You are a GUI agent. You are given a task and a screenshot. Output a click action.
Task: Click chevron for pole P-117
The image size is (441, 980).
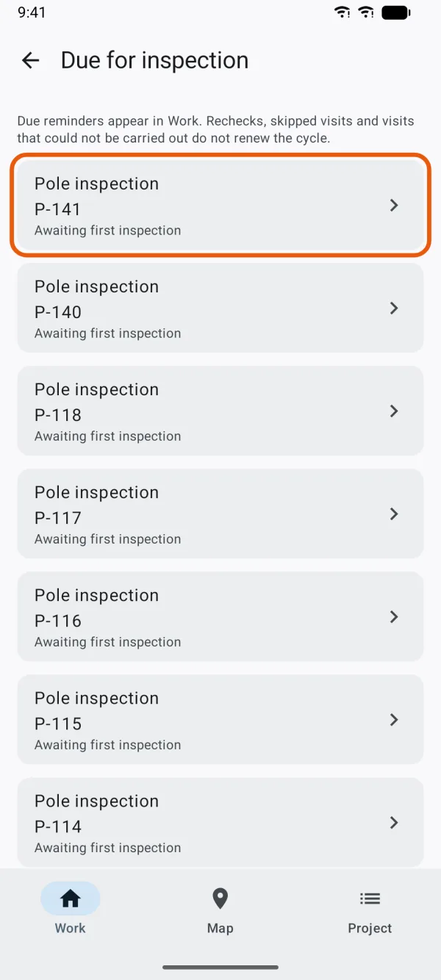(x=394, y=514)
